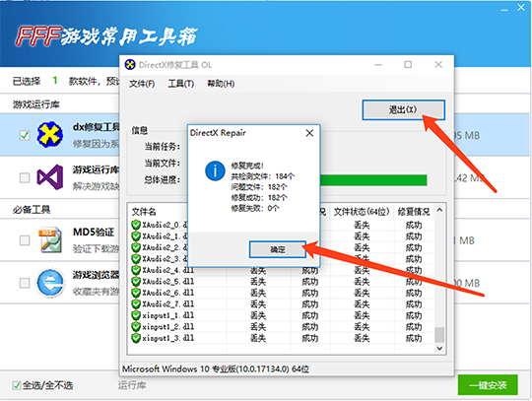Click the blue info icon in dialog

point(215,171)
